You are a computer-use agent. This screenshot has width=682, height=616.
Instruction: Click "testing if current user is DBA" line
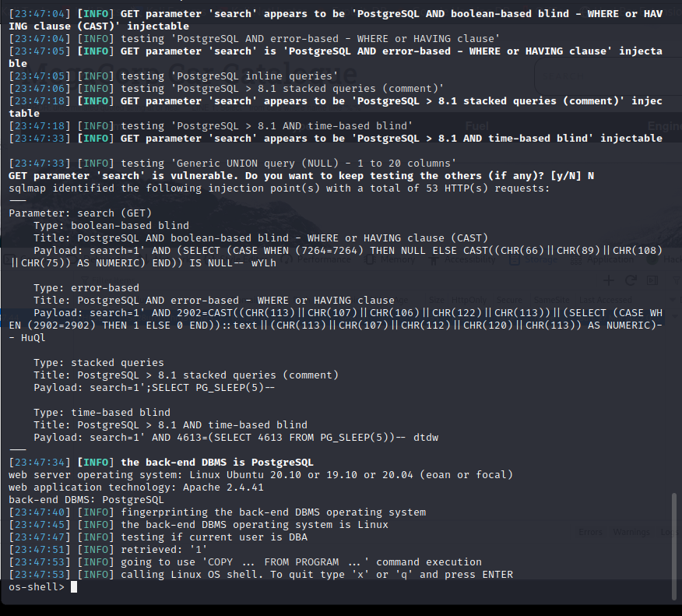158,537
